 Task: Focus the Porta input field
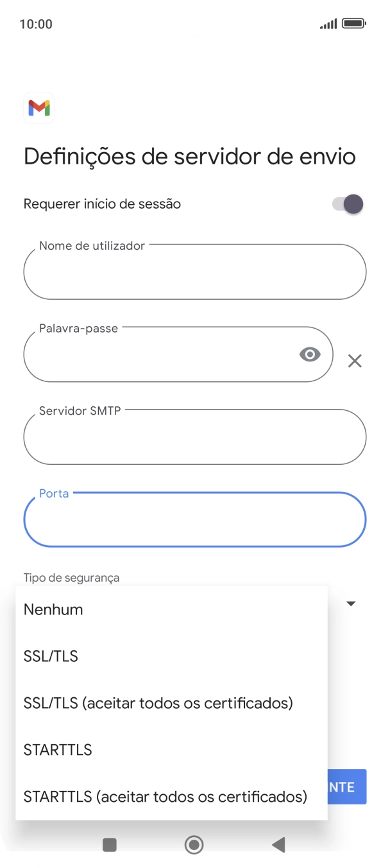pos(194,519)
